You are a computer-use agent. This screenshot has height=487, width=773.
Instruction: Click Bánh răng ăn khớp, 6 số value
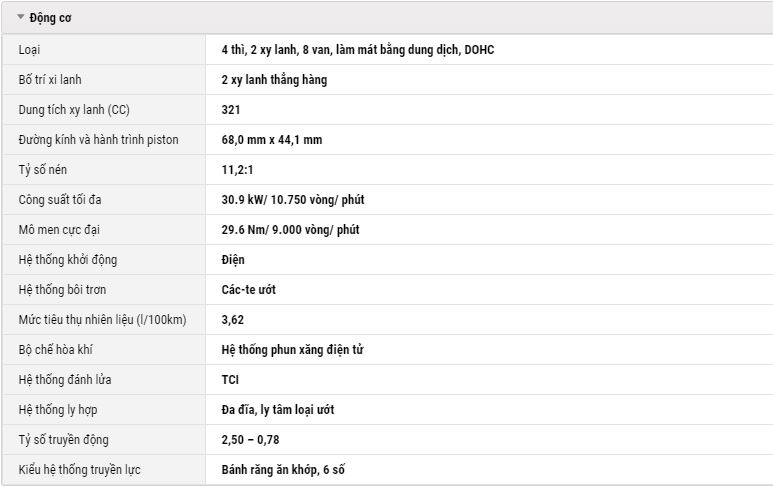[x=283, y=470]
